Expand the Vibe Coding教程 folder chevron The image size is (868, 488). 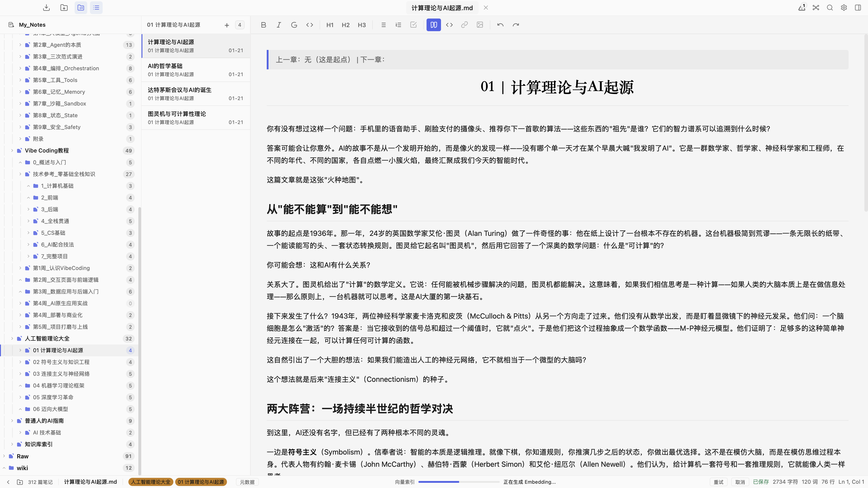coord(12,150)
